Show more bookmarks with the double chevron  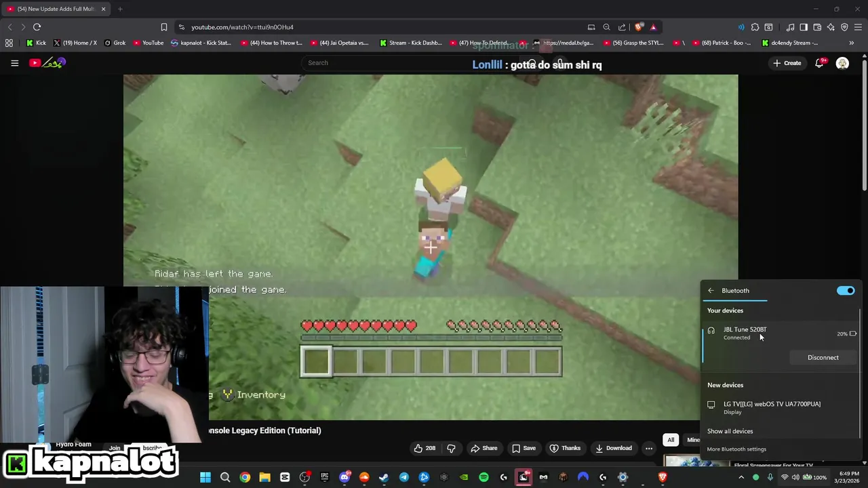[x=851, y=43]
